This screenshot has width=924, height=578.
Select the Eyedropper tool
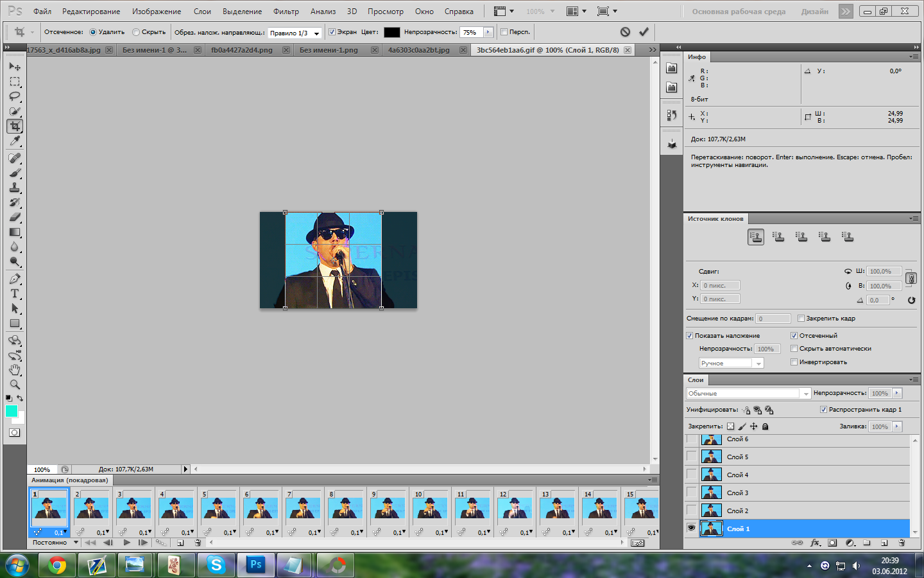[x=15, y=141]
